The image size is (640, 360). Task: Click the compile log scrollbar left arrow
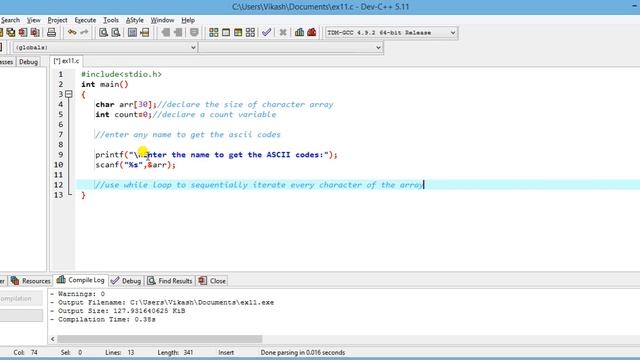tap(53, 339)
